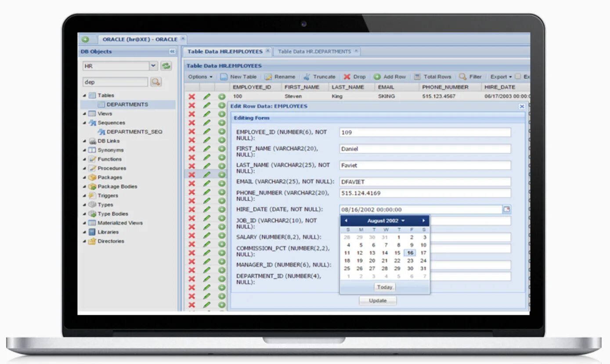
Task: Click Rename in the table toolbar
Action: coord(280,76)
